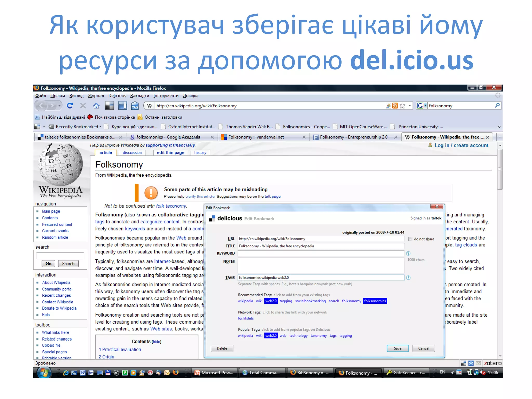Click the Delete bookmark button
Screen dimensions: 532x399
point(222,348)
